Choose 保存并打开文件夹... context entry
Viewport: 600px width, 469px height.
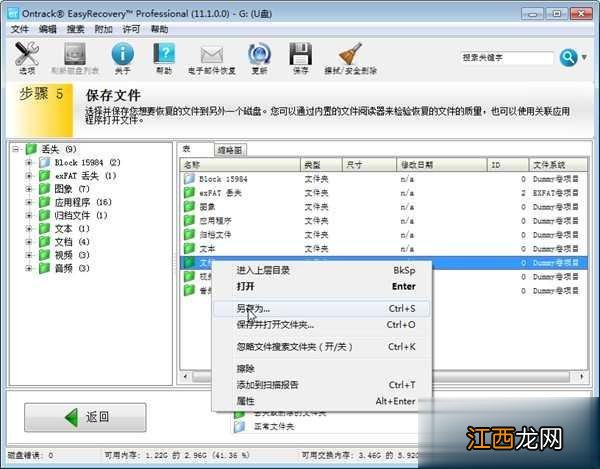click(321, 325)
